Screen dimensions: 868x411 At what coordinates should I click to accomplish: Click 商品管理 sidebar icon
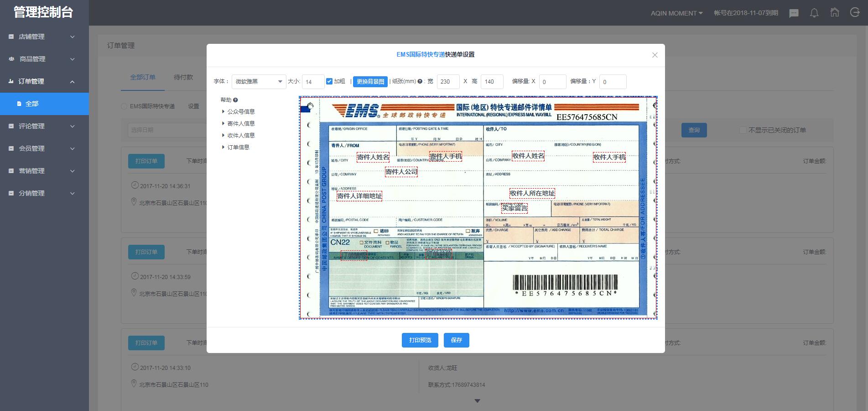(x=11, y=59)
